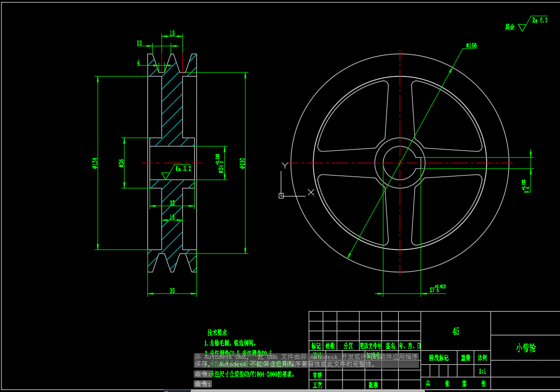The height and width of the screenshot is (392, 560).
Task: Select the ø130 dimension text
Action: 243,163
